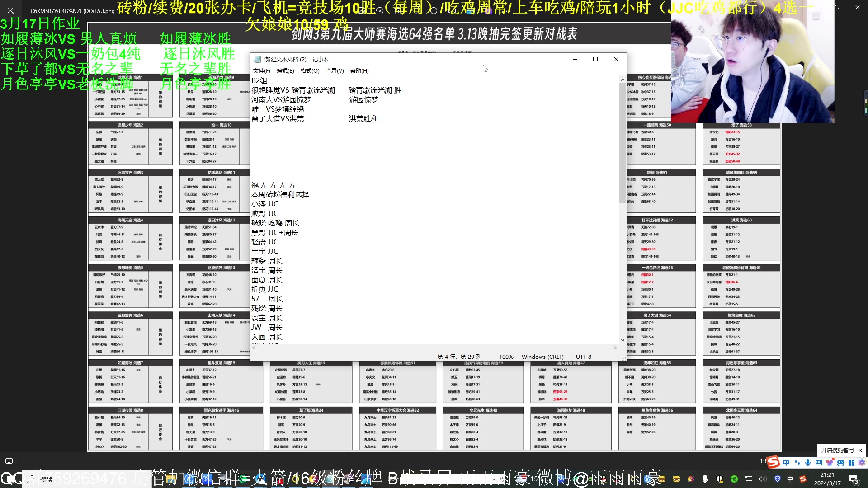Close the Notepad window
Image resolution: width=868 pixels, height=488 pixels.
[x=616, y=59]
